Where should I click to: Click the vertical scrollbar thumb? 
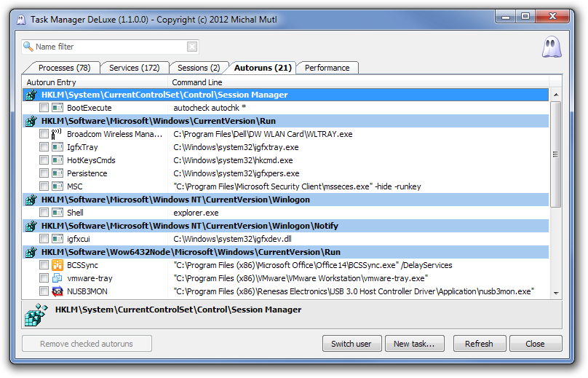tap(556, 154)
